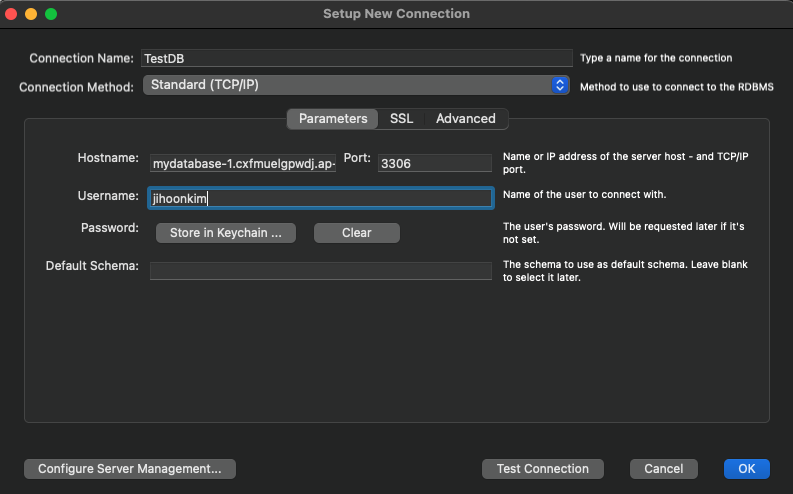The height and width of the screenshot is (494, 793).
Task: Minimize the window with the yellow button
Action: [31, 14]
